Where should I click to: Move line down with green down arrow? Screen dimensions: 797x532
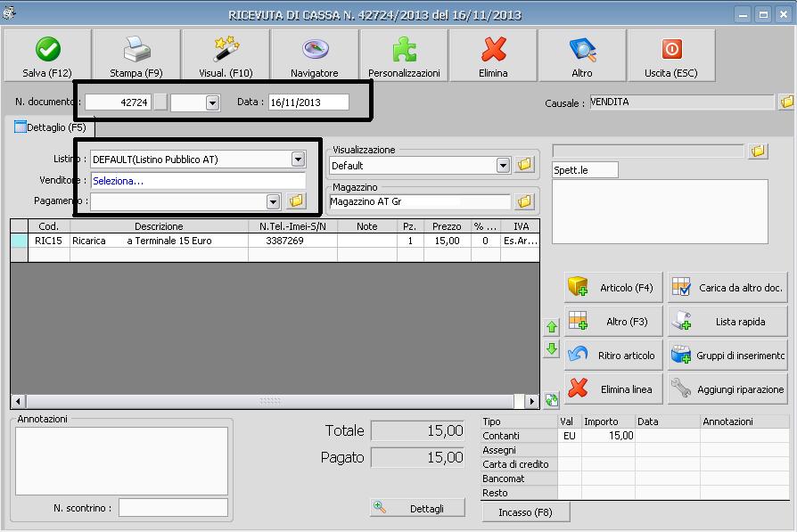click(552, 349)
